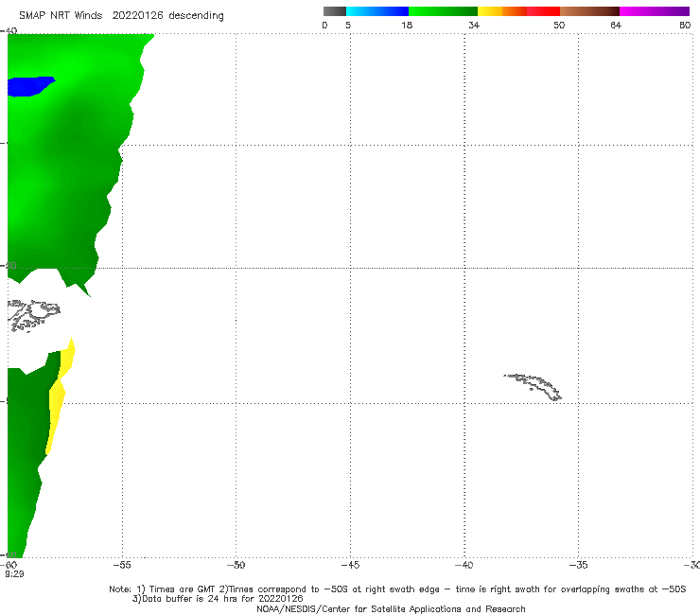Click the yellow-red 34-50 color bar segment
The width and height of the screenshot is (700, 615).
[518, 11]
